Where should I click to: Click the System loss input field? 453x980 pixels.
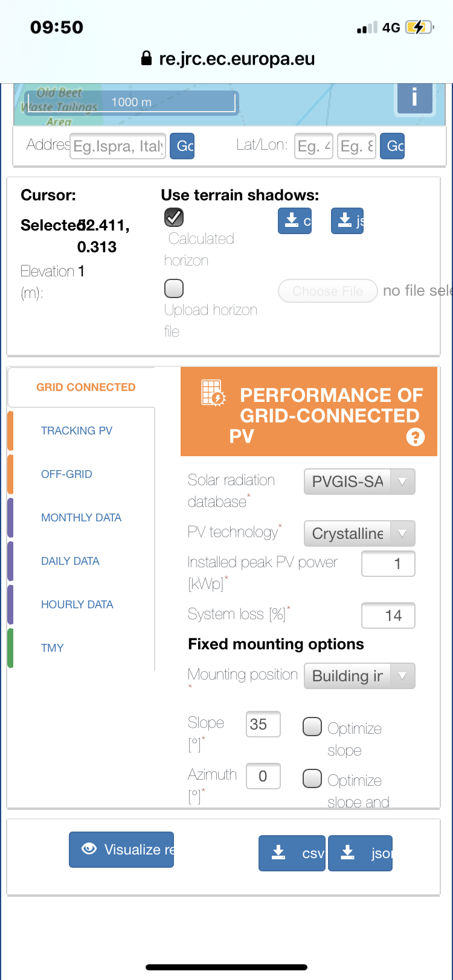tap(388, 616)
